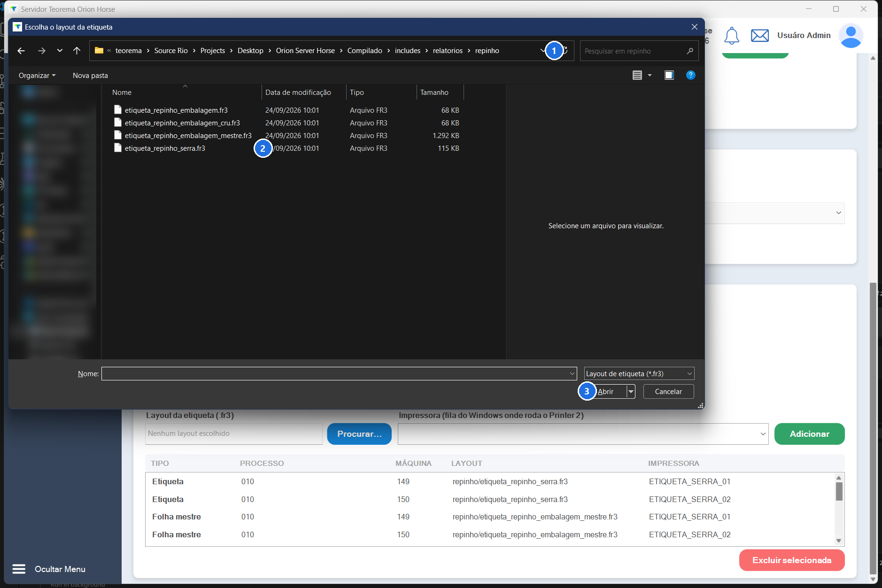Open the messages envelope icon
Screen dimensions: 882x588
point(760,36)
